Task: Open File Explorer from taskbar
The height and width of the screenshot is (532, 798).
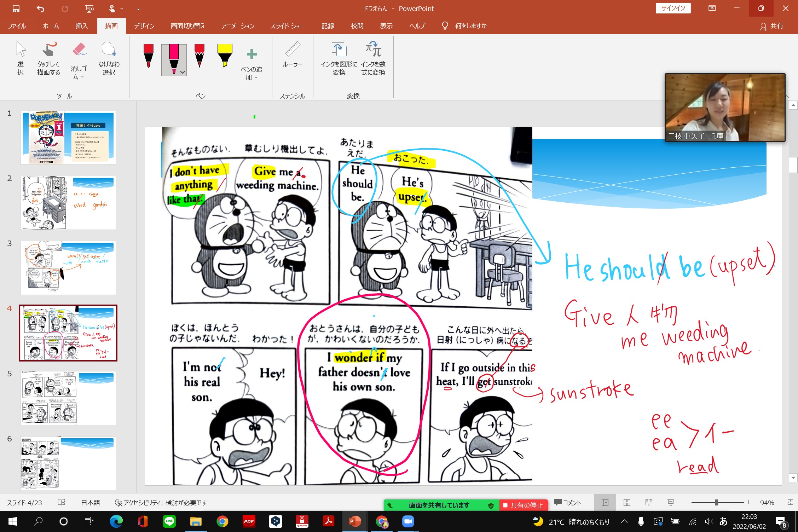Action: point(196,521)
